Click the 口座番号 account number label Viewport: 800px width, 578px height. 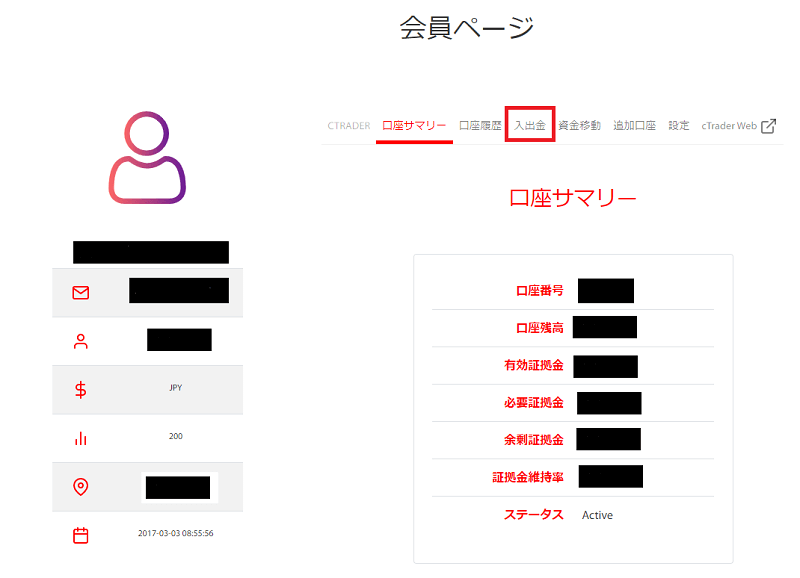point(539,291)
